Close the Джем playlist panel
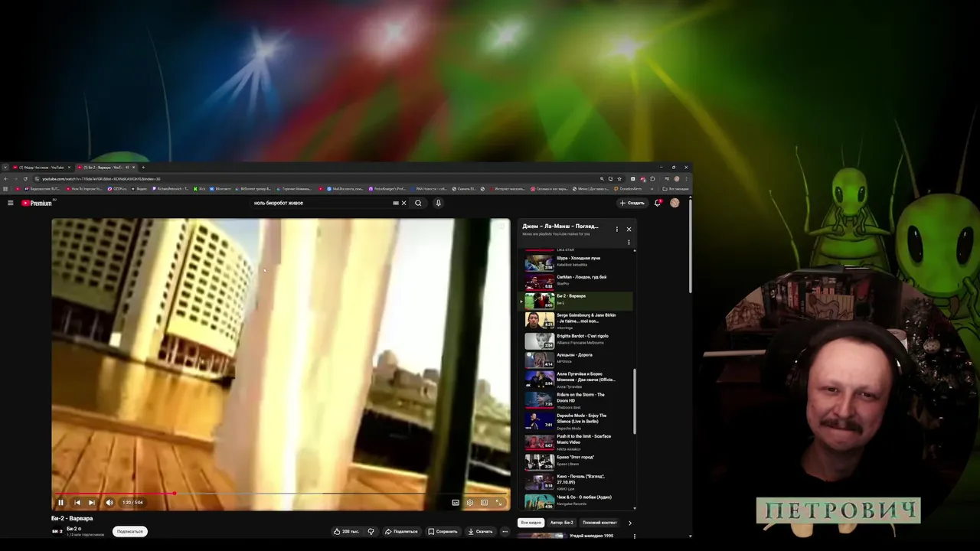This screenshot has width=980, height=551. [629, 229]
